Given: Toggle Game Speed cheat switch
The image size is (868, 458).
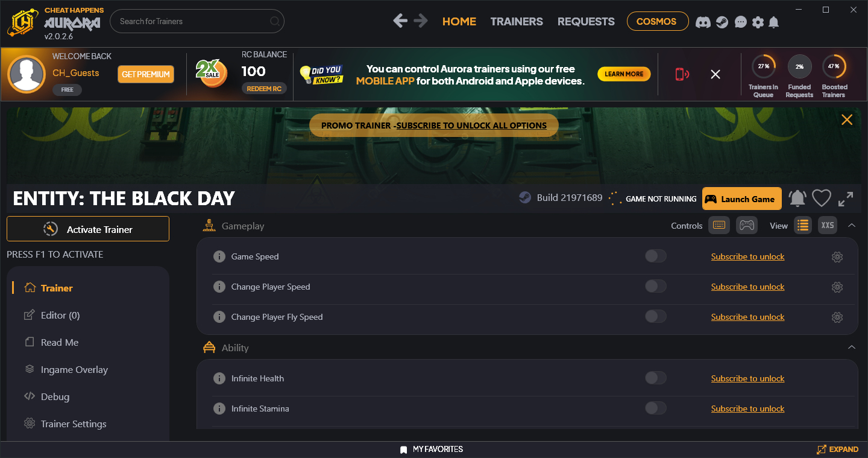Looking at the screenshot, I should tap(656, 256).
